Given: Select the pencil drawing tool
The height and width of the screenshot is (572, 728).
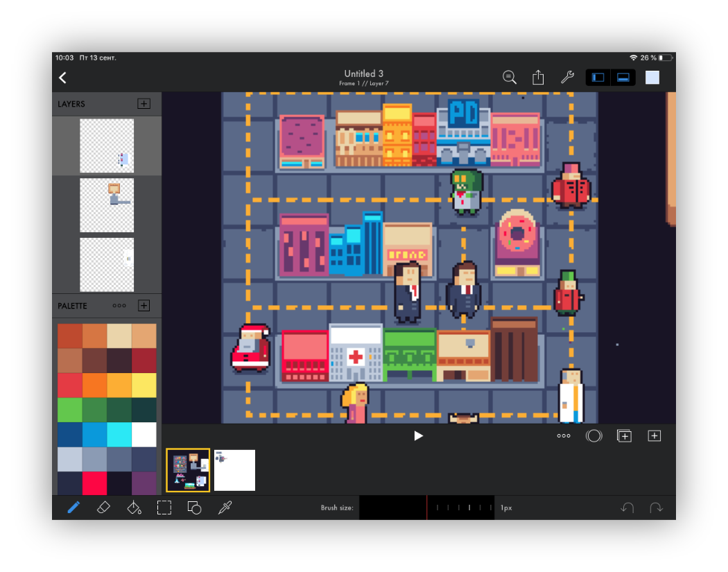Looking at the screenshot, I should click(x=73, y=508).
